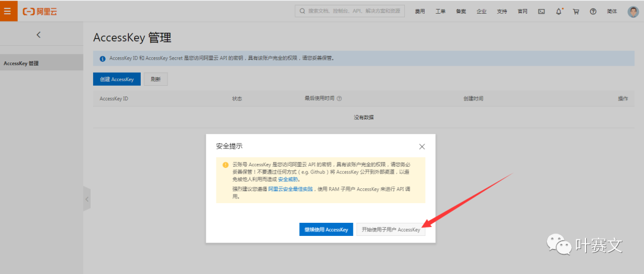Click the info icon in blue banner
The image size is (644, 274).
[103, 58]
